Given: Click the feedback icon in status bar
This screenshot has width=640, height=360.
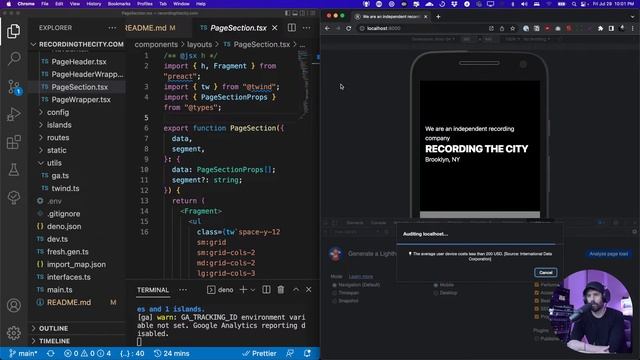Looking at the screenshot, I should [x=290, y=353].
